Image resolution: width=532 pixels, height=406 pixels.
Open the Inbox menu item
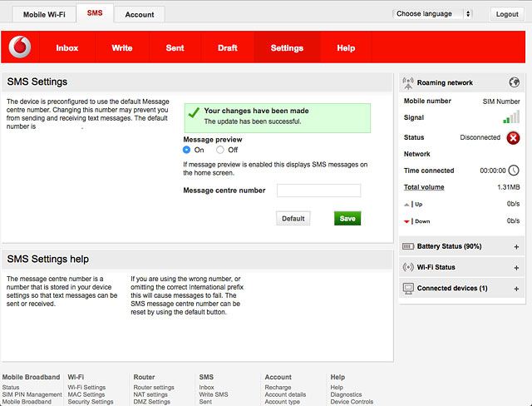coord(67,48)
